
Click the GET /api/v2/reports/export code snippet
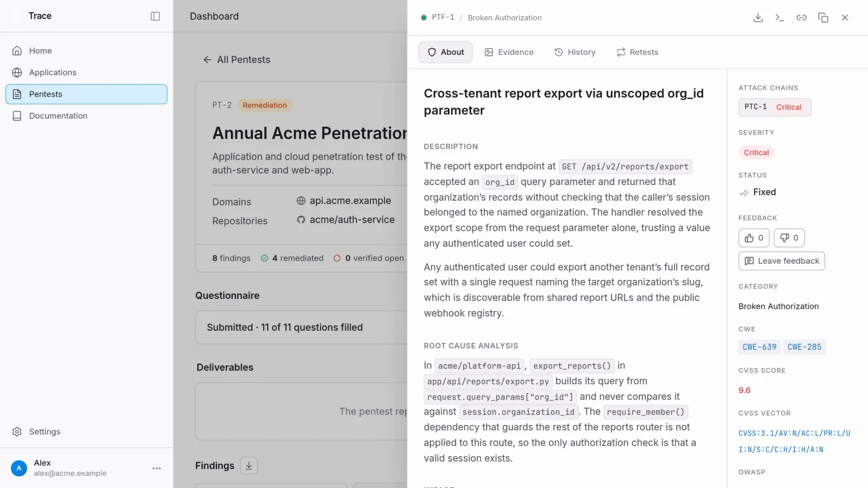tap(625, 167)
